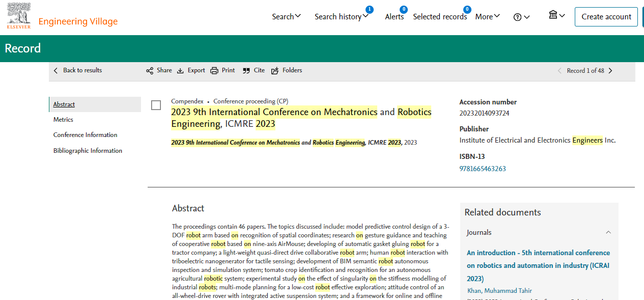Click the Conference proceeding (CP) label
Screen dimensions: 644x300
[251, 101]
